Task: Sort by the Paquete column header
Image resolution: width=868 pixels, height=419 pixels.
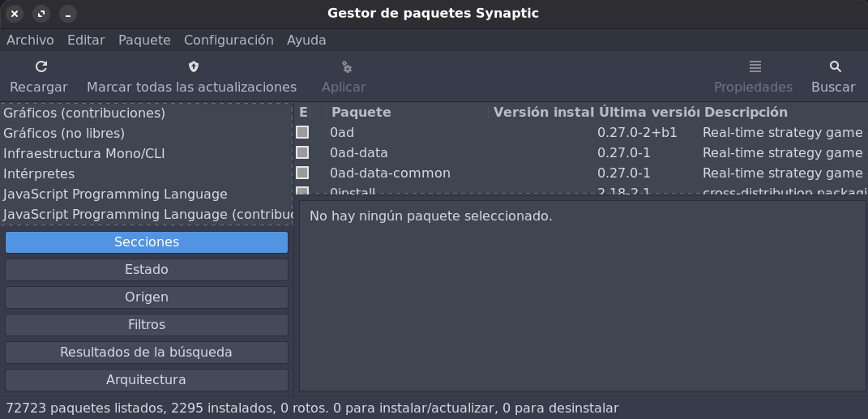Action: [x=408, y=113]
